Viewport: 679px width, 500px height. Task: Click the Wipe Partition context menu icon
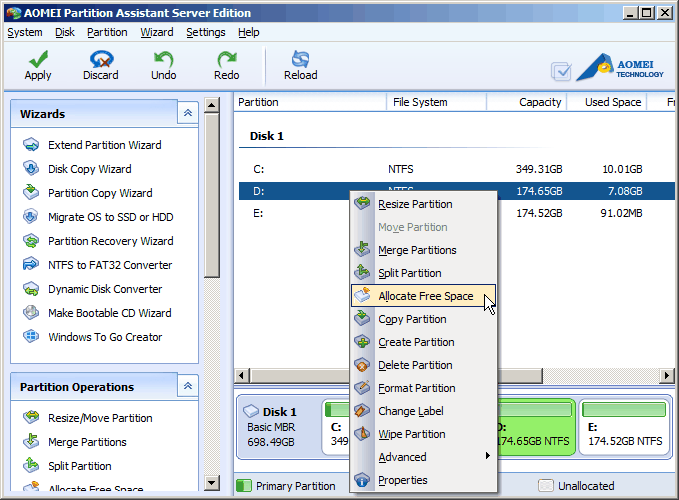(362, 434)
